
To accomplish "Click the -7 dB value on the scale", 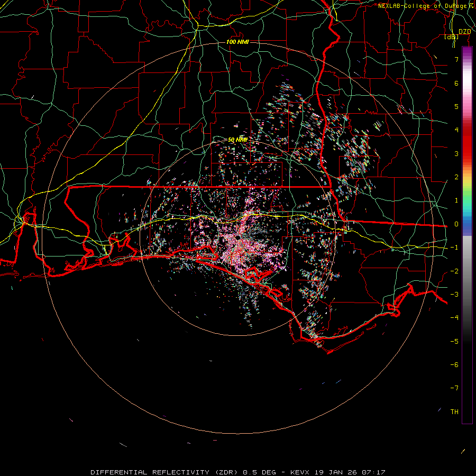I will tap(454, 388).
